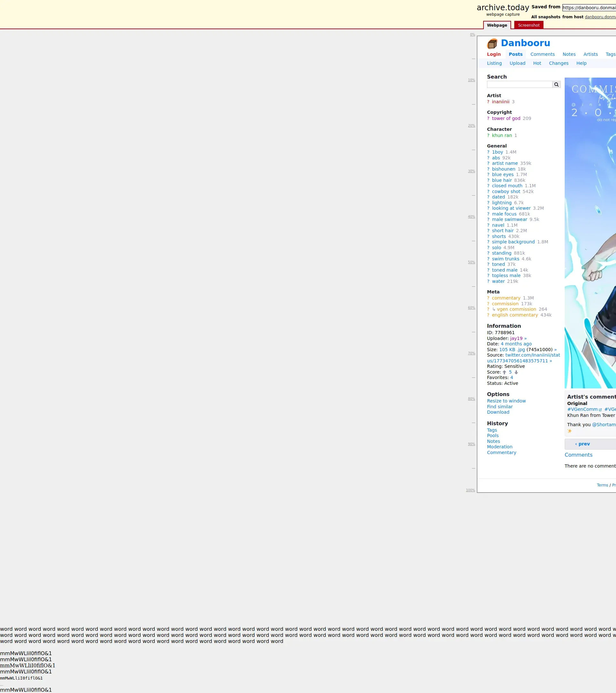Open the Moderation history link
The image size is (616, 693).
tap(500, 447)
